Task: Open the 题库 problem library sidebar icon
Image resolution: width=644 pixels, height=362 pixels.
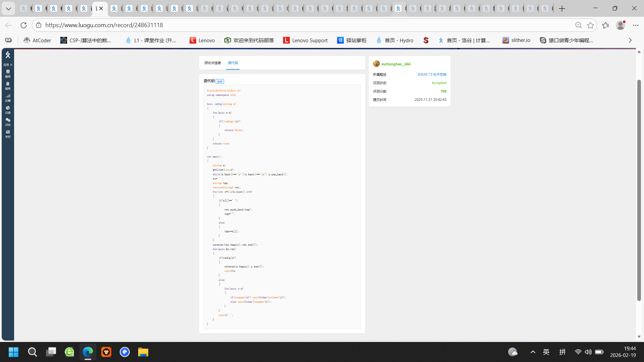Action: pos(8,73)
